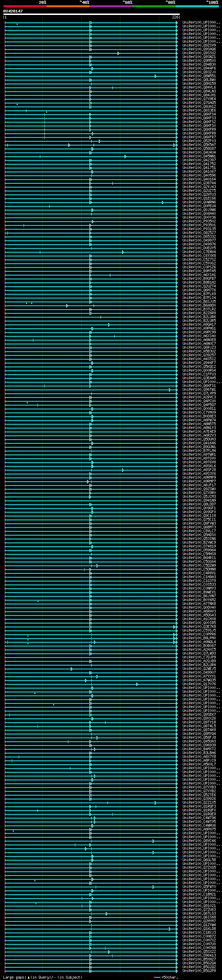
Task: Click the query end position 226
Action: (175, 17)
